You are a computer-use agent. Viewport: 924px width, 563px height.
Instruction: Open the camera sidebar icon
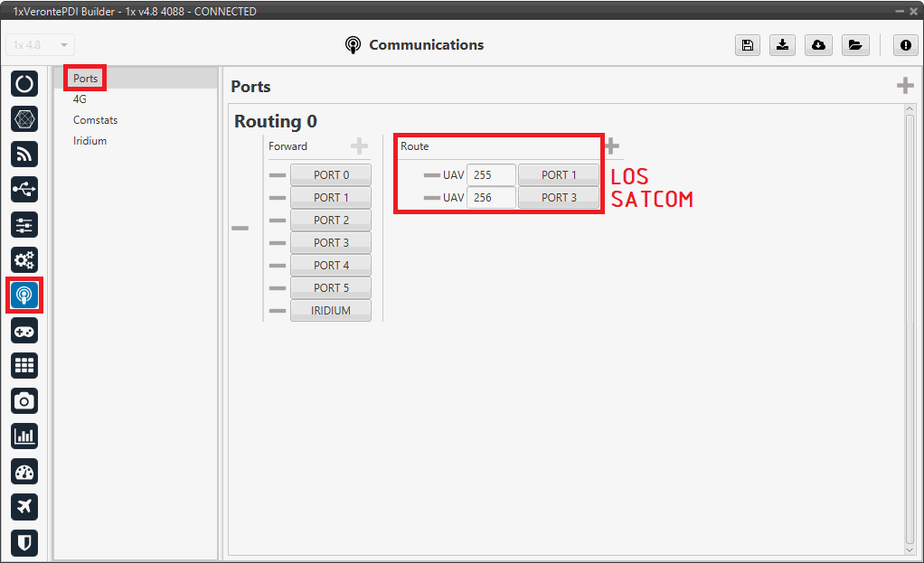[24, 400]
